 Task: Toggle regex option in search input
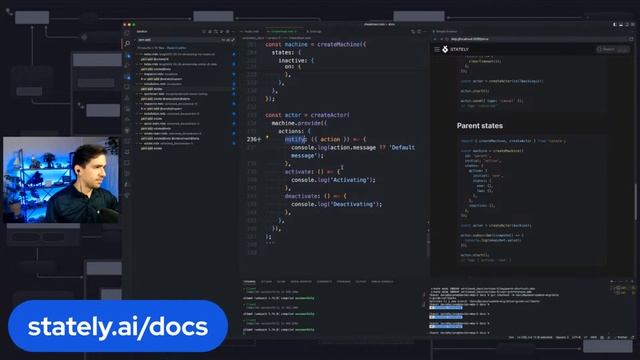(x=233, y=40)
